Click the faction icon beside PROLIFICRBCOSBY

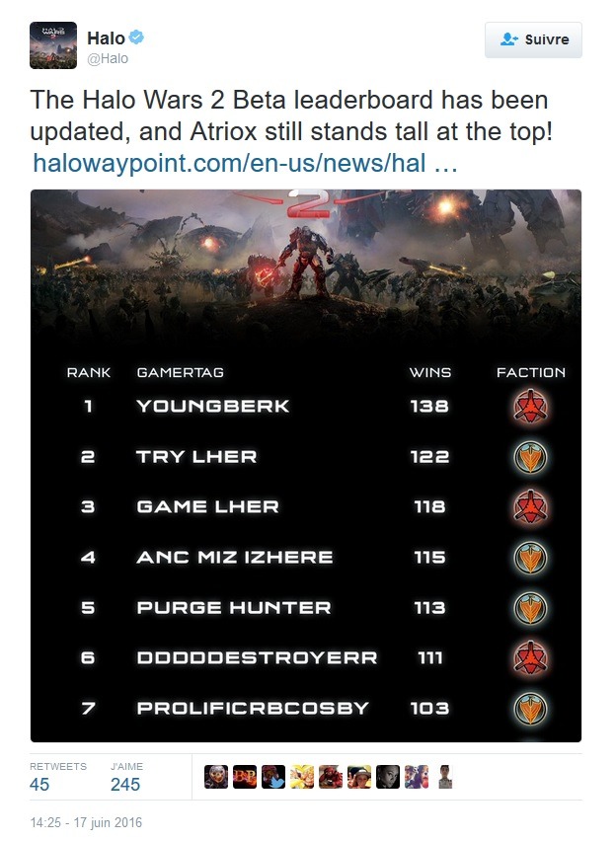pos(531,708)
